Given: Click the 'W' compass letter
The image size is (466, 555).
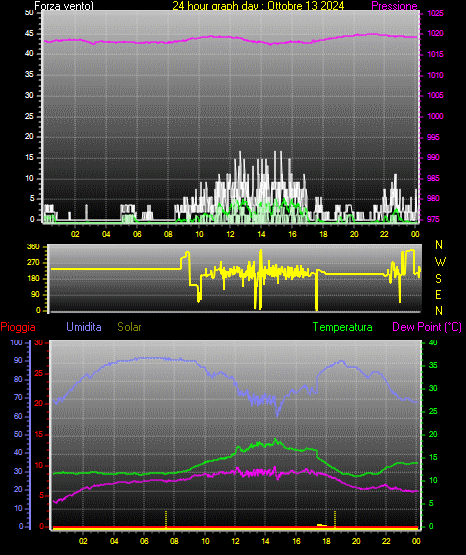Looking at the screenshot, I should click(440, 262).
